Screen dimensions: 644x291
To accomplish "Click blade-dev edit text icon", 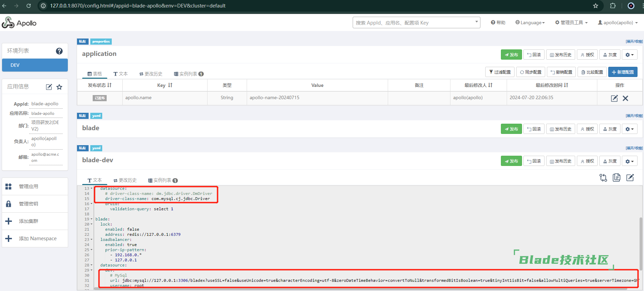I will coord(630,178).
